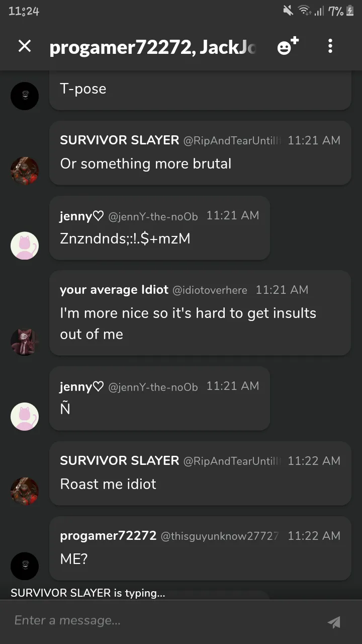
Task: Tap SURVIVOR SLAYER's avatar beside 'Or something more brutal'
Action: point(25,171)
